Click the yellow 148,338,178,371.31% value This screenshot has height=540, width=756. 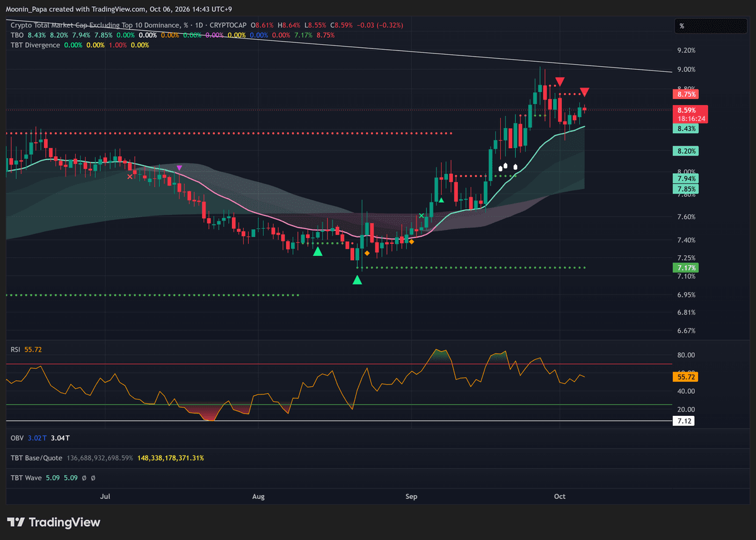[170, 458]
